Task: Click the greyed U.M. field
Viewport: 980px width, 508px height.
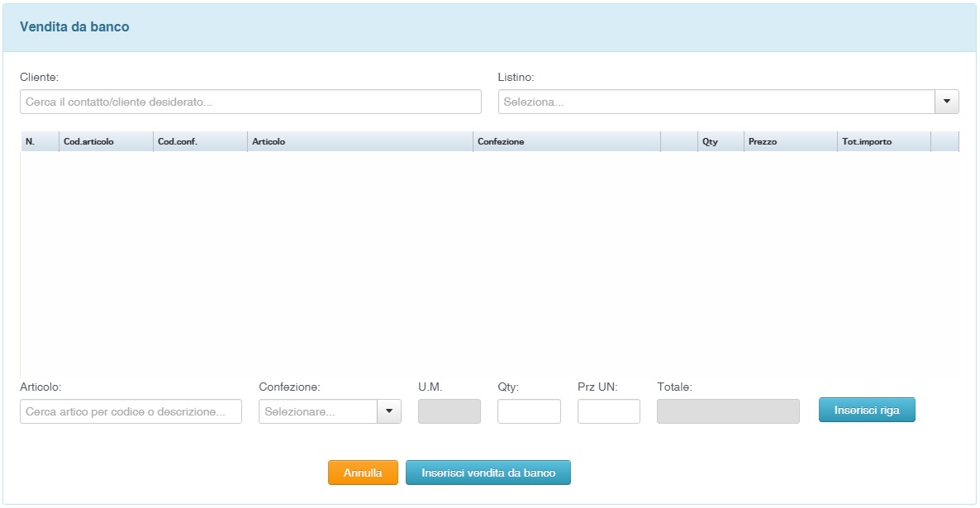Action: (x=450, y=411)
